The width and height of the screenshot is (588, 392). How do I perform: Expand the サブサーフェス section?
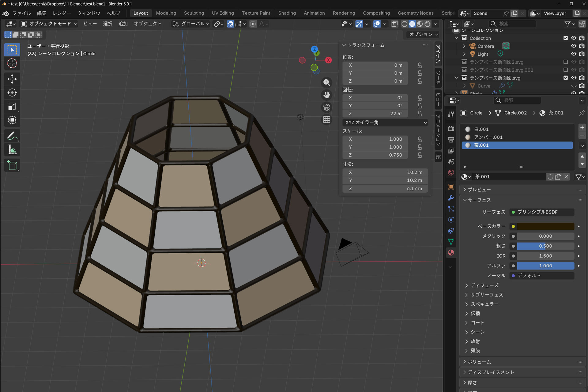tap(487, 295)
